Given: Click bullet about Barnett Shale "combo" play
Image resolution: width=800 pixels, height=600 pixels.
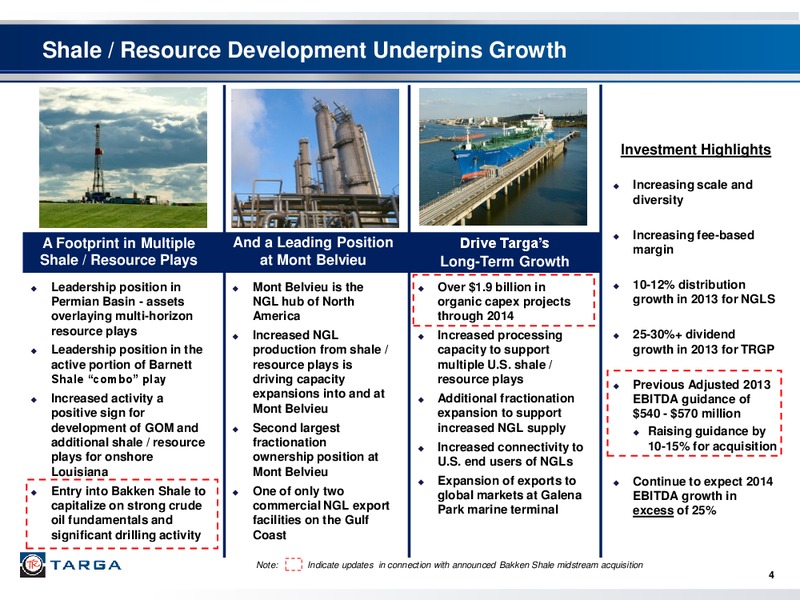Looking at the screenshot, I should tap(127, 364).
